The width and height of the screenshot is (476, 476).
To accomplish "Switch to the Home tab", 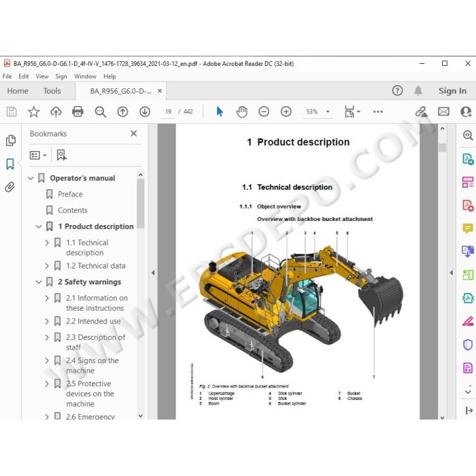I will pyautogui.click(x=18, y=90).
